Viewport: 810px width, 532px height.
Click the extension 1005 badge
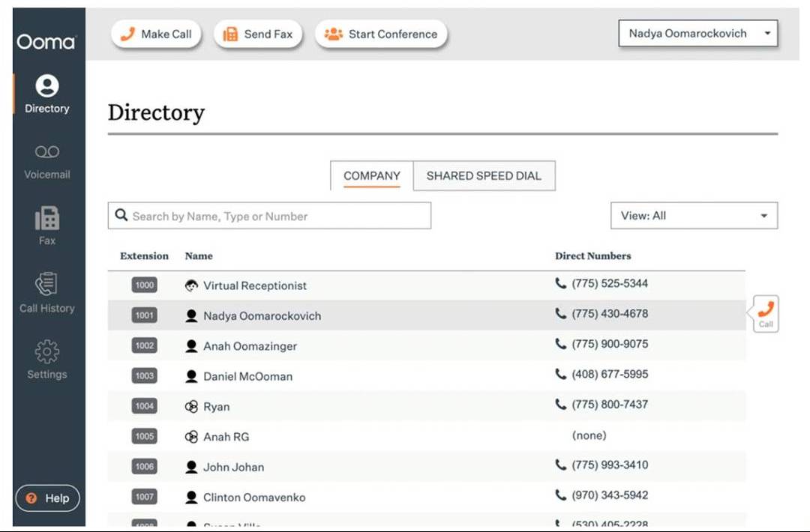(144, 437)
